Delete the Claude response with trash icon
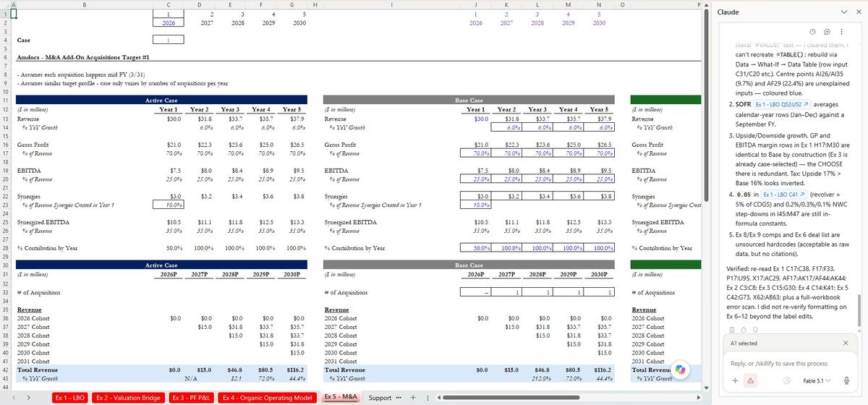 click(733, 329)
